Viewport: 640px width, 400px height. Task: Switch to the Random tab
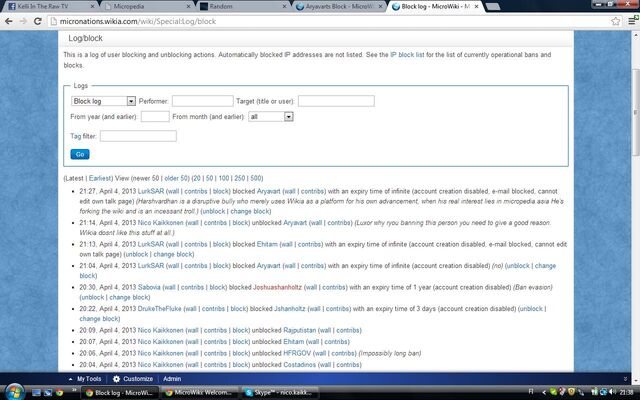pos(243,7)
